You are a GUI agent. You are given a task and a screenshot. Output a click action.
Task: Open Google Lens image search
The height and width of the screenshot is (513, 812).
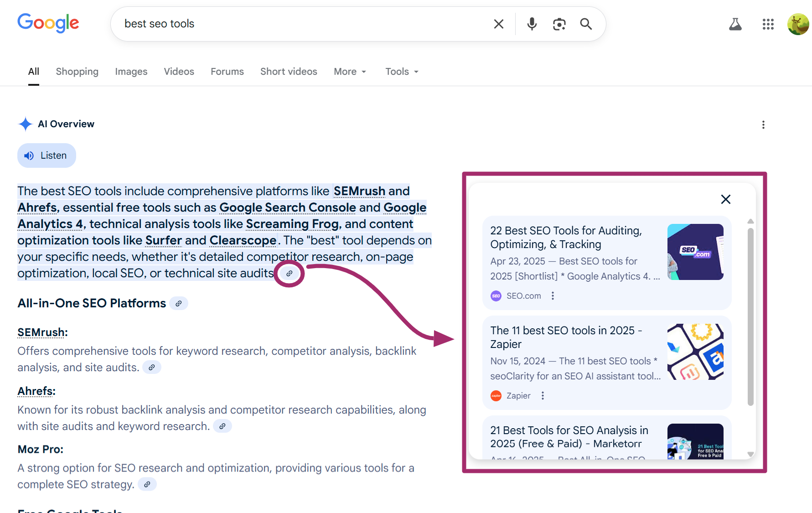click(559, 24)
